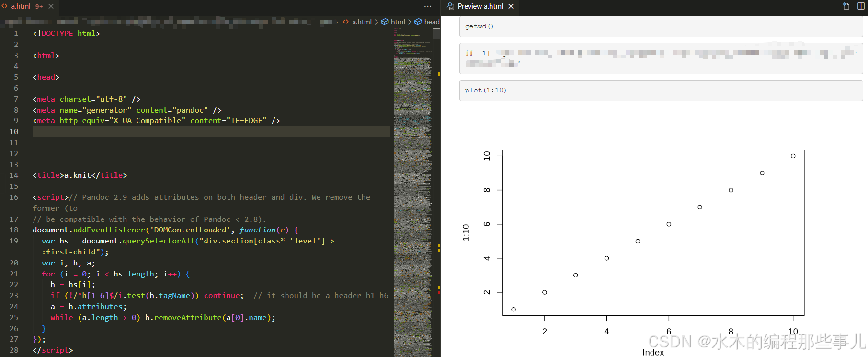Open the head breadcrumb dropdown
Screen dimensions: 868x357
[x=432, y=22]
